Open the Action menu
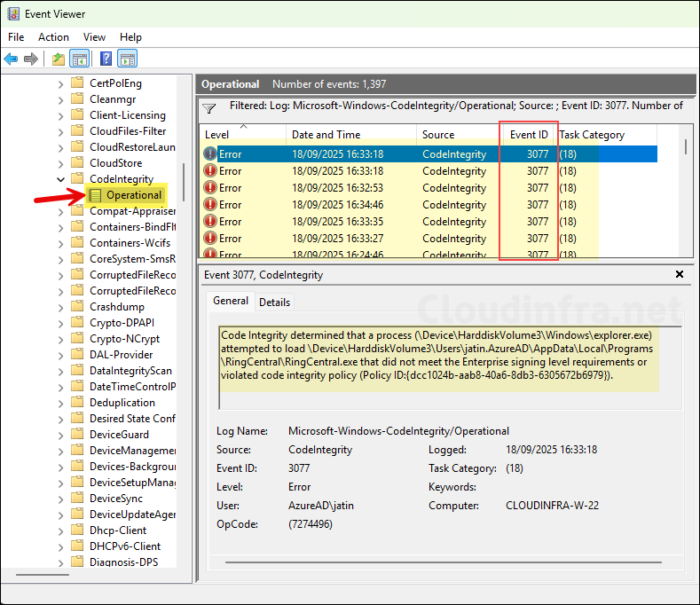Viewport: 700px width, 605px height. coord(53,37)
